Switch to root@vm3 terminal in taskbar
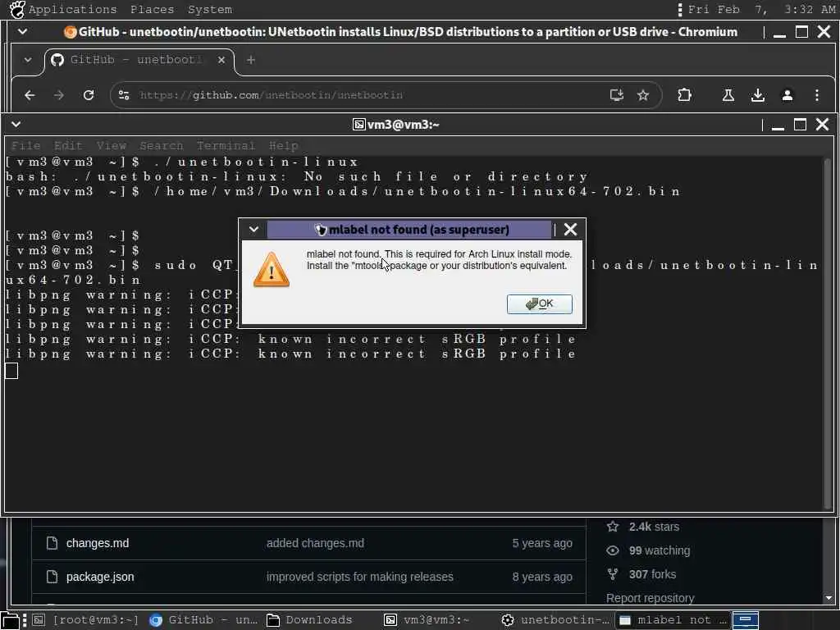Screen dimensions: 840x630 [x=85, y=620]
